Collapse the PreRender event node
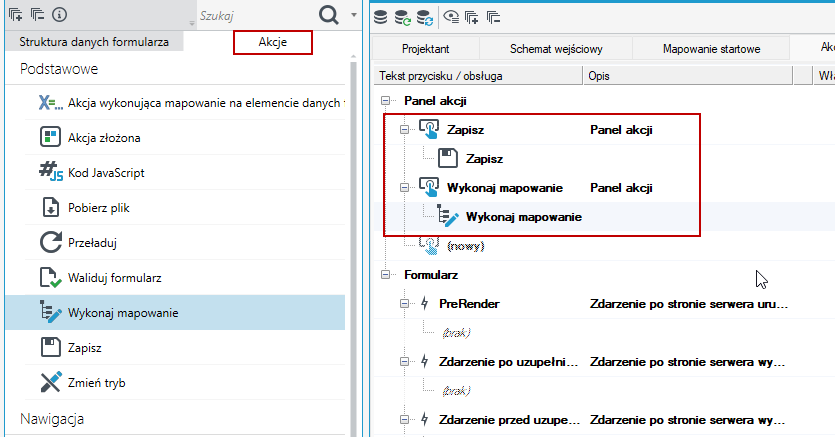 (405, 304)
